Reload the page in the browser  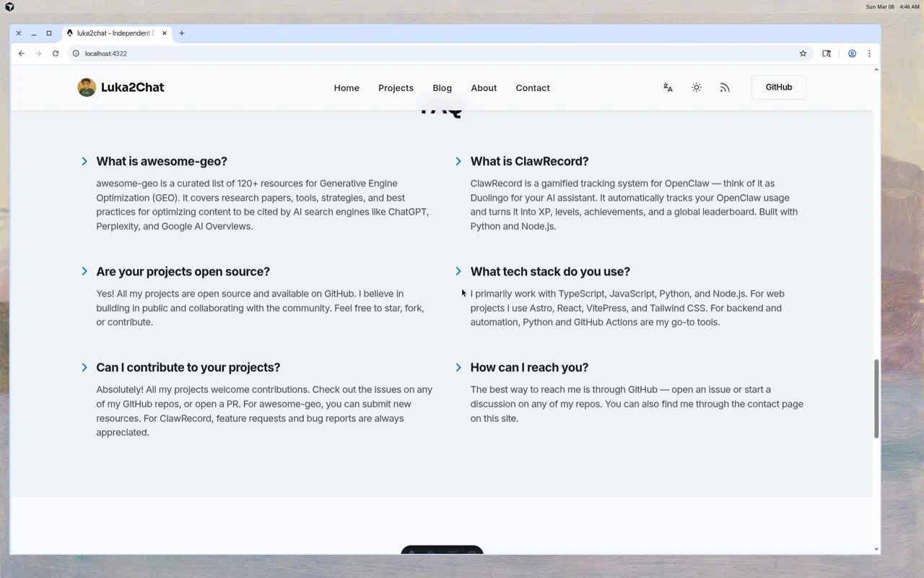point(56,53)
